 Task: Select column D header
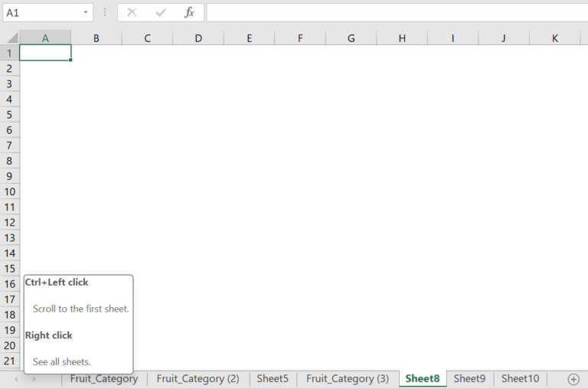point(198,38)
